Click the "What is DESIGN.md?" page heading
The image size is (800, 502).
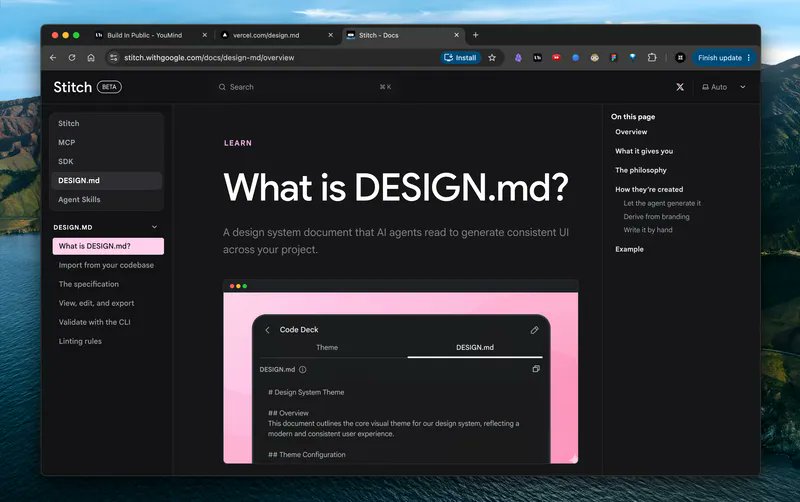(396, 187)
